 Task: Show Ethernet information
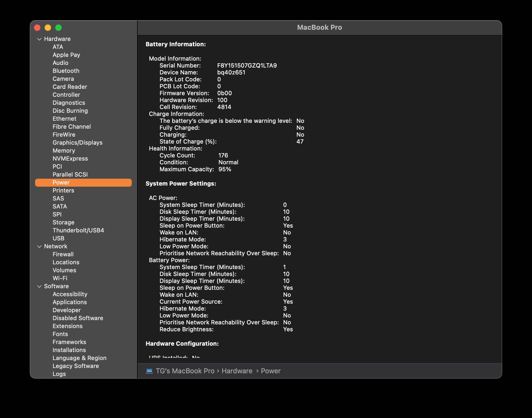point(64,119)
